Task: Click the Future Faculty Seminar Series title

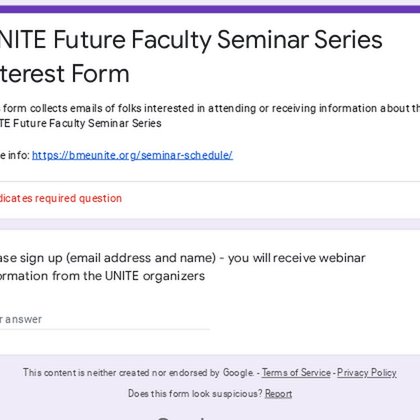Action: coord(191,40)
